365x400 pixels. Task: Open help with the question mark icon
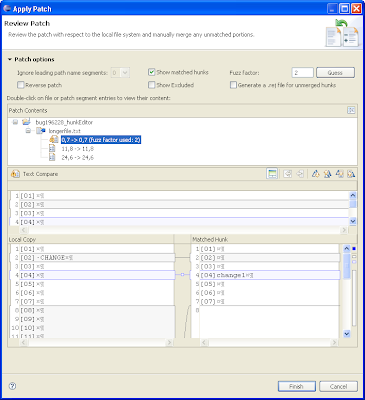pyautogui.click(x=12, y=386)
